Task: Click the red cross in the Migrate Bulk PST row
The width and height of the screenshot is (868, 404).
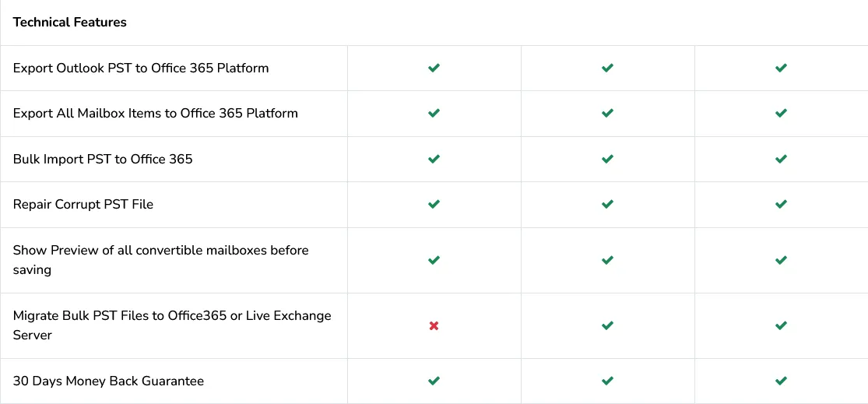Action: click(434, 325)
